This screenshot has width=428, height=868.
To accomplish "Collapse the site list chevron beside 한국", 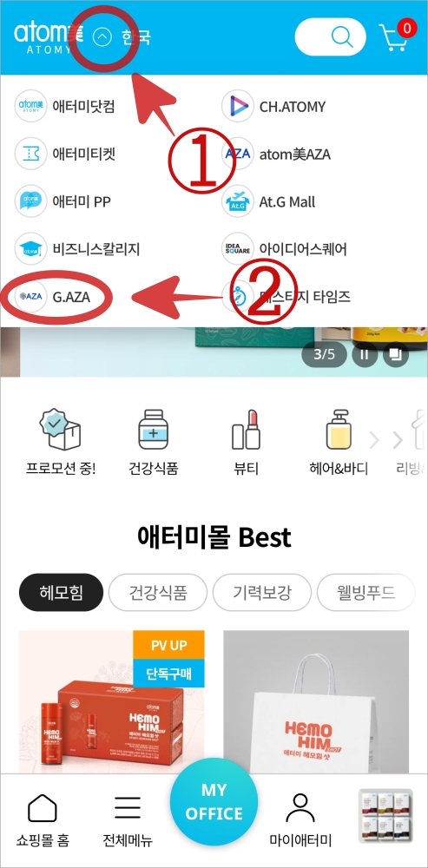I will 102,37.
